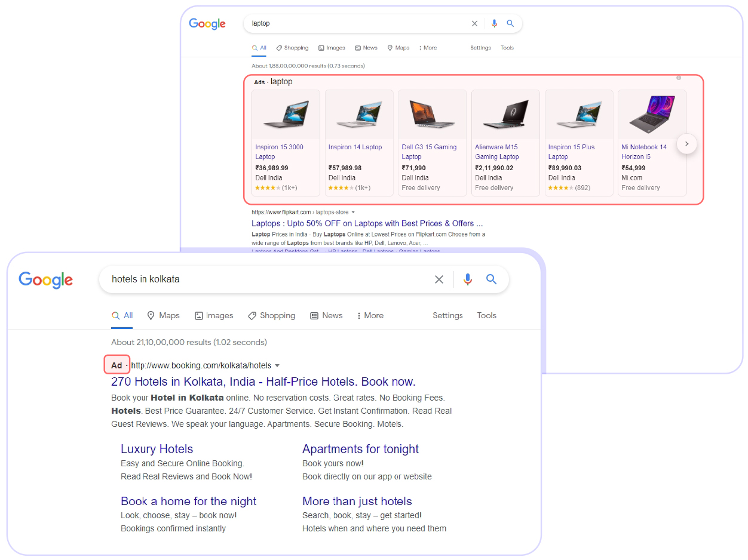Open Tools on hotels results page

pos(486,315)
